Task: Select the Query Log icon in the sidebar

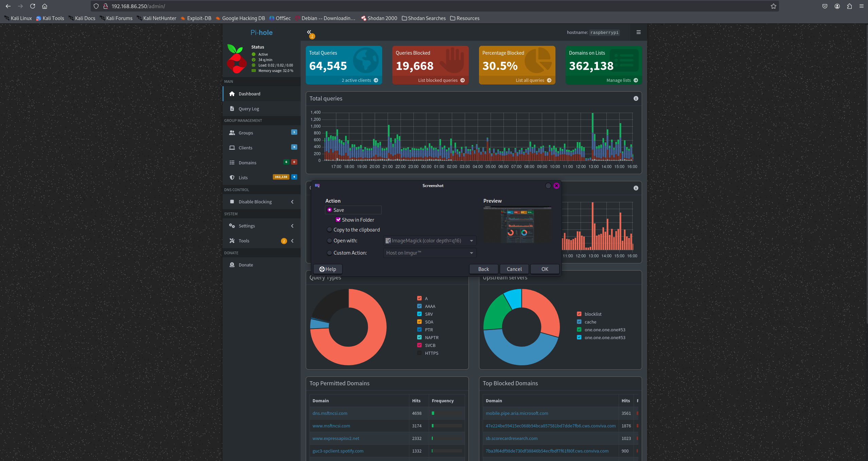Action: 232,109
